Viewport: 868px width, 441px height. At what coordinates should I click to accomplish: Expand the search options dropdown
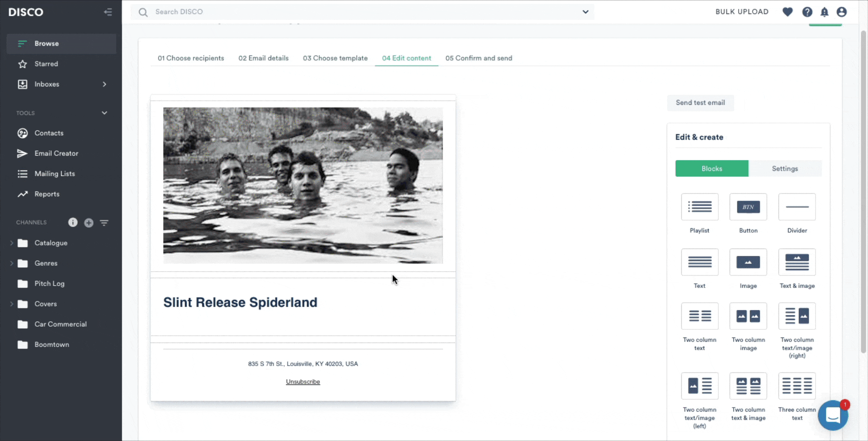tap(585, 12)
